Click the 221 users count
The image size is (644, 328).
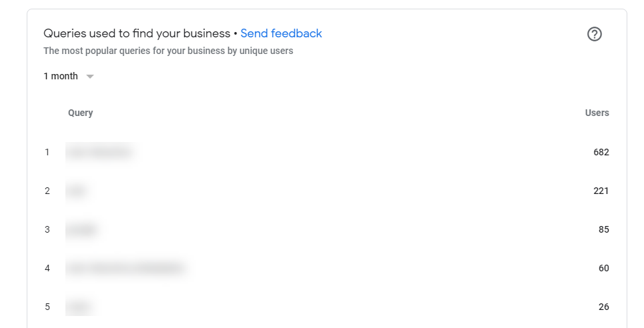pos(601,191)
